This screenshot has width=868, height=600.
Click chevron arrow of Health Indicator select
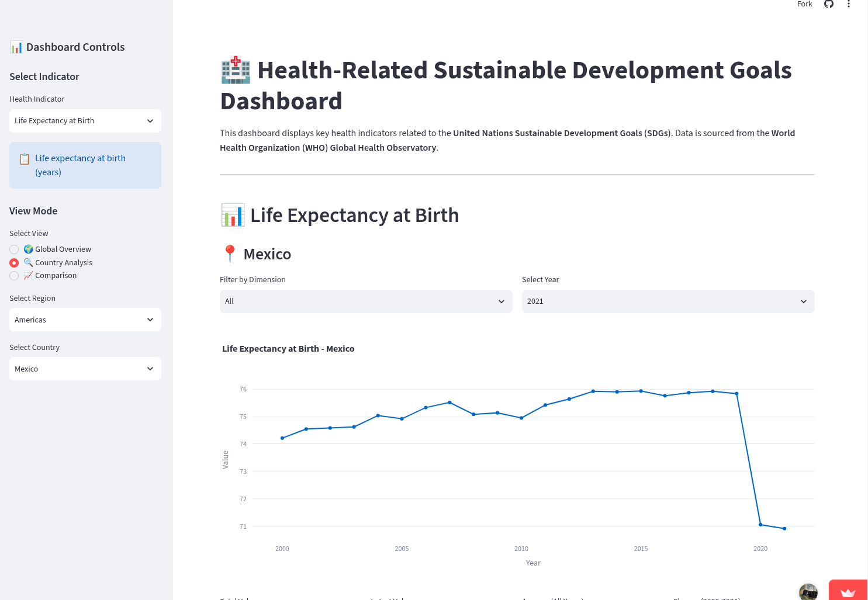150,121
